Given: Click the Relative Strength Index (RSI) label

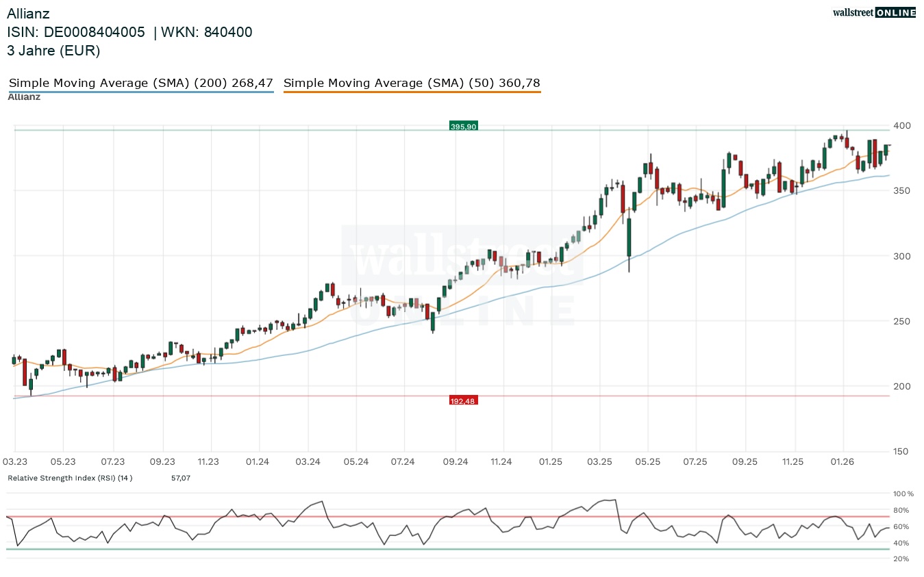Looking at the screenshot, I should (70, 478).
